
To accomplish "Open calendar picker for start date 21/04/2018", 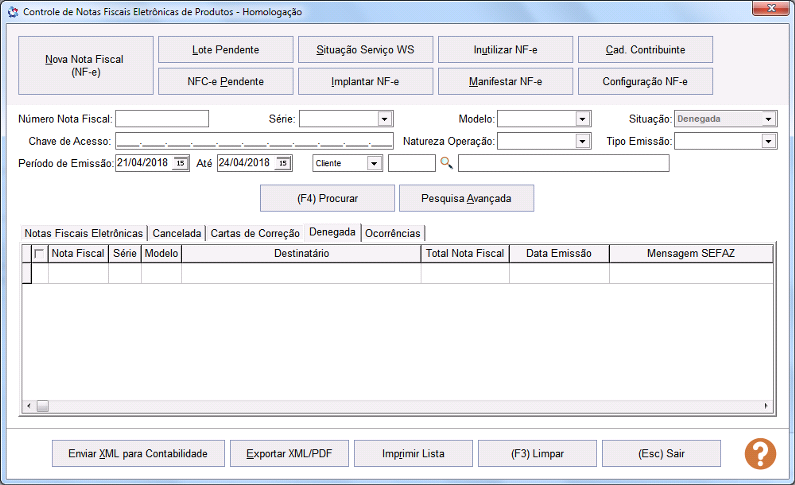I will point(180,163).
